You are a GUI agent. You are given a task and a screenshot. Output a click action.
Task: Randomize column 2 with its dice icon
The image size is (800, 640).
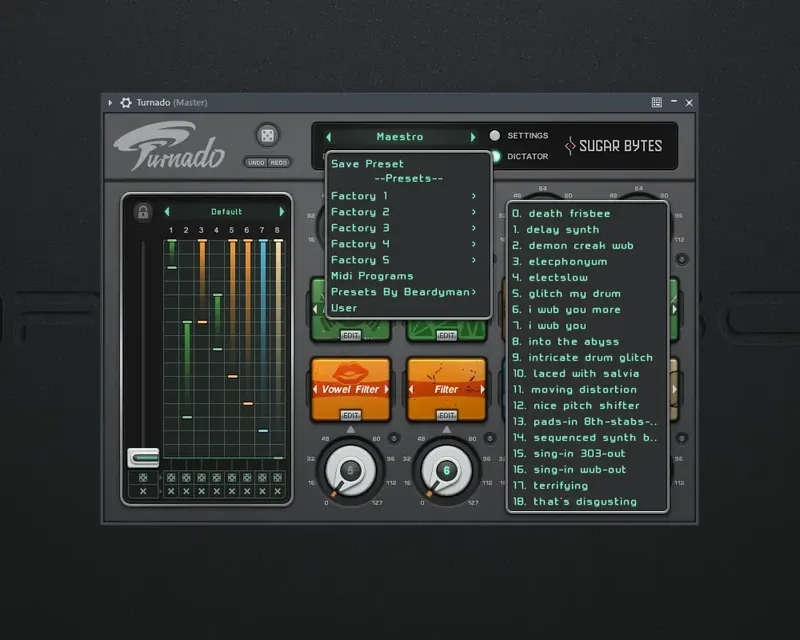(x=186, y=478)
